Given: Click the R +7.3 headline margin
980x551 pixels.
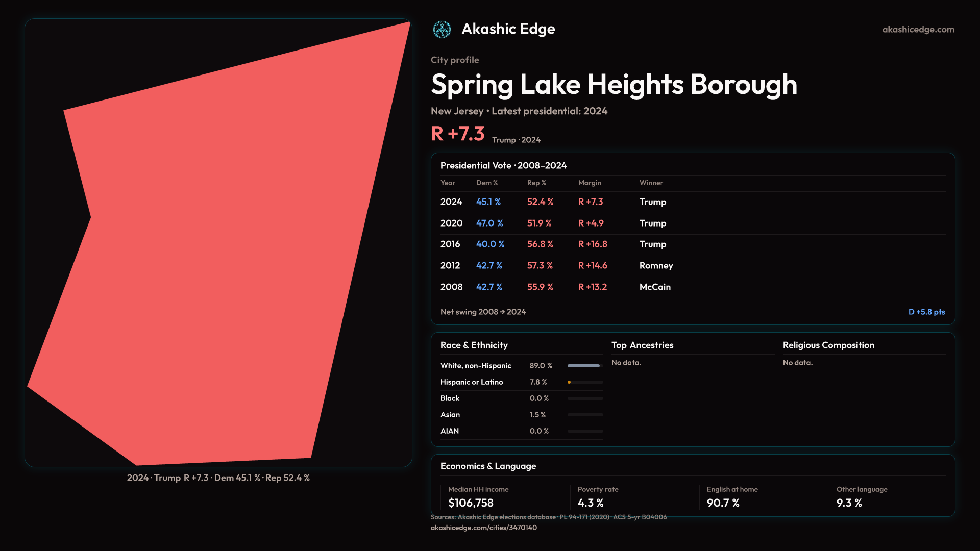Looking at the screenshot, I should [458, 134].
